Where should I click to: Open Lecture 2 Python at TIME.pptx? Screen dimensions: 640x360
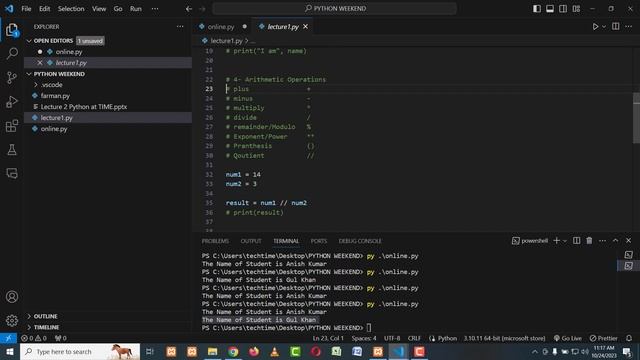tap(84, 107)
